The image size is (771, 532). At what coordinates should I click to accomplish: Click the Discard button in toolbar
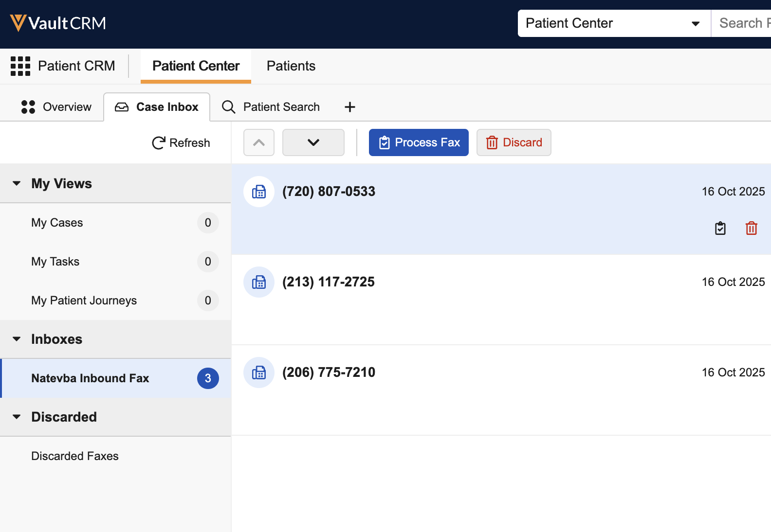(x=514, y=142)
